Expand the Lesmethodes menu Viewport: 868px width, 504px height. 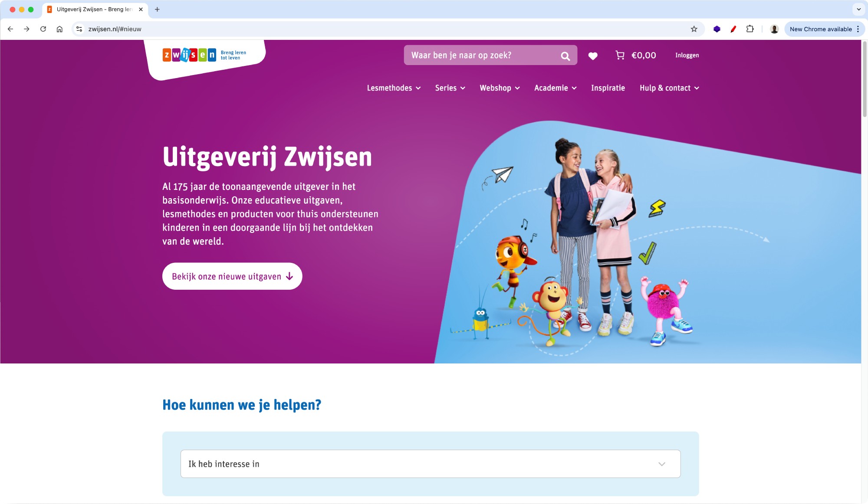click(x=394, y=88)
